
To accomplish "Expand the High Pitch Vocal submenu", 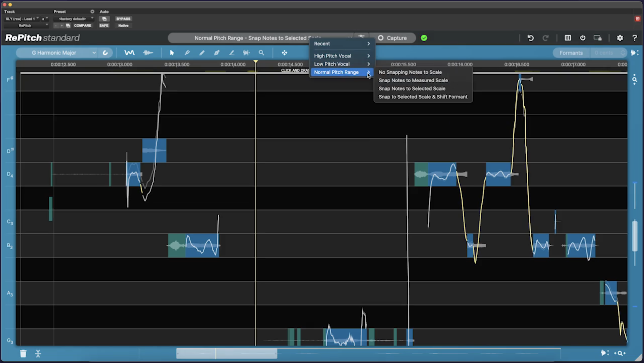I will [x=342, y=56].
